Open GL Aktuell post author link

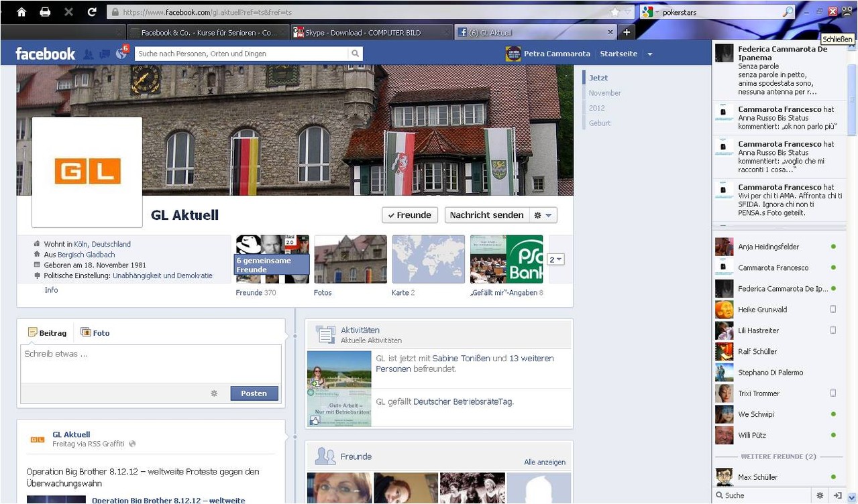(x=71, y=434)
